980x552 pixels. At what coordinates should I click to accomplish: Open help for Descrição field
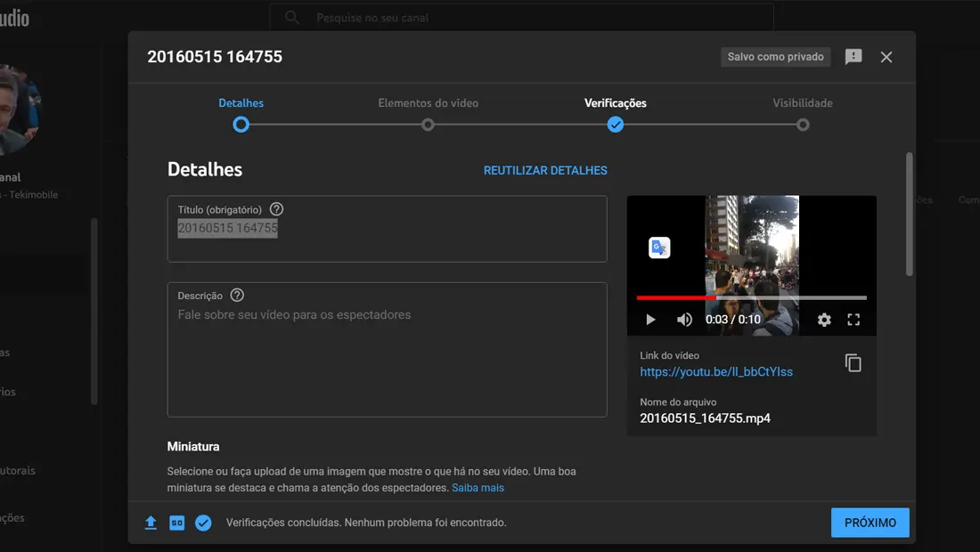(237, 296)
